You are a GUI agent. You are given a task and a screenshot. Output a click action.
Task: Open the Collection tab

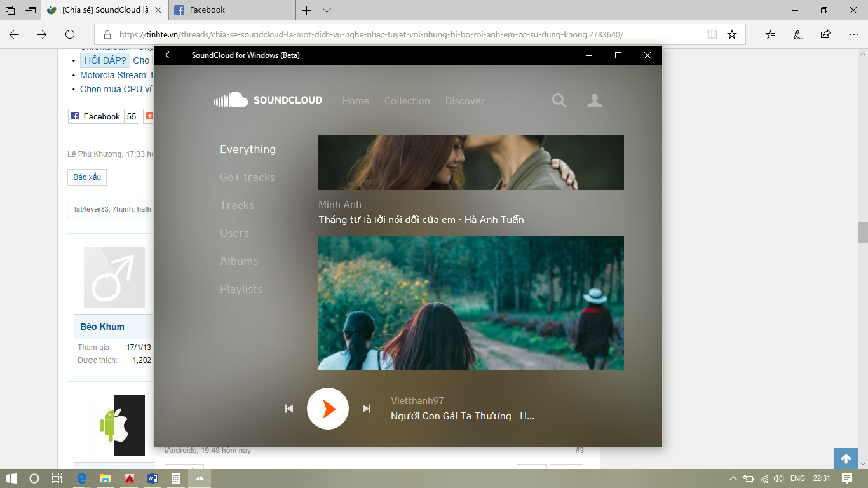point(407,101)
